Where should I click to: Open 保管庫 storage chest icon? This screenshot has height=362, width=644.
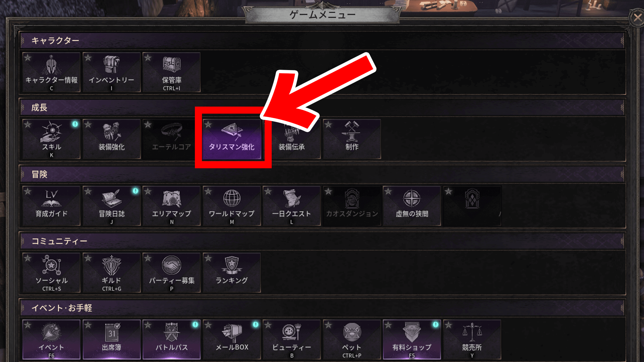(x=171, y=65)
